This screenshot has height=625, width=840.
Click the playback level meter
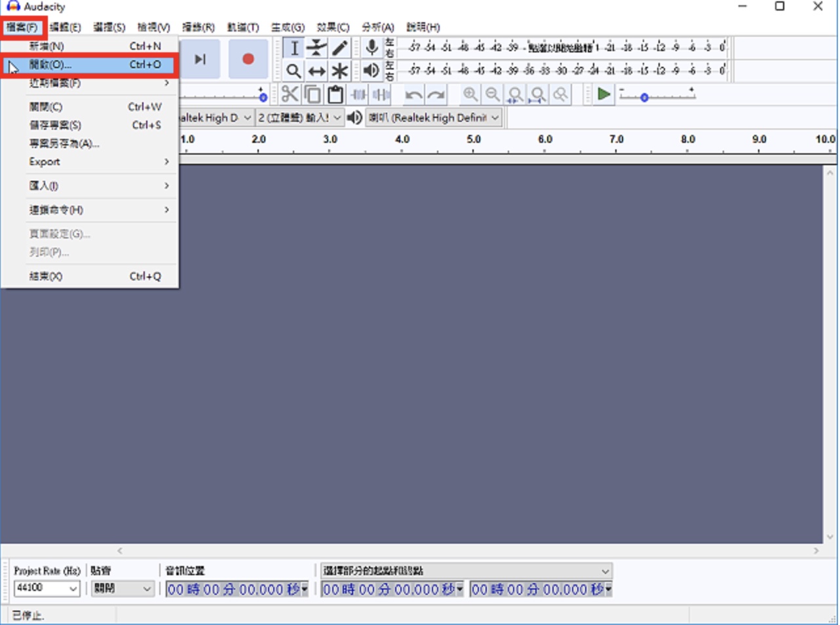coord(567,69)
